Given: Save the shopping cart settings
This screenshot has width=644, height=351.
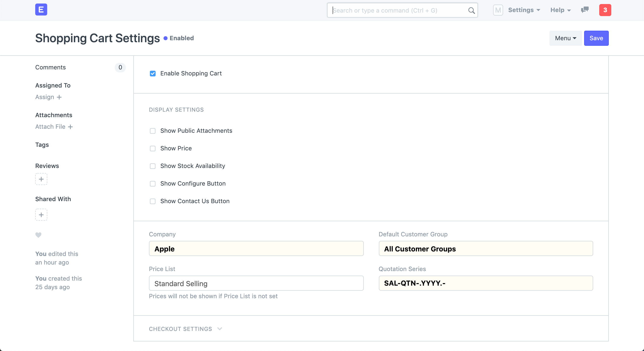Looking at the screenshot, I should pos(596,38).
